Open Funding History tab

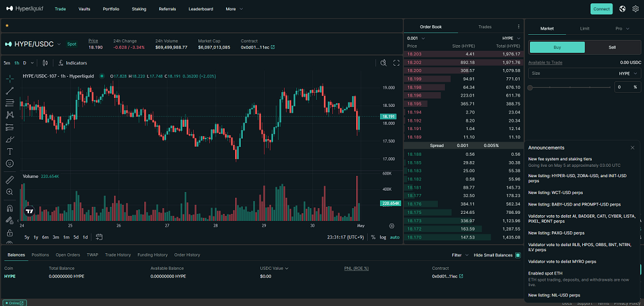pos(153,254)
